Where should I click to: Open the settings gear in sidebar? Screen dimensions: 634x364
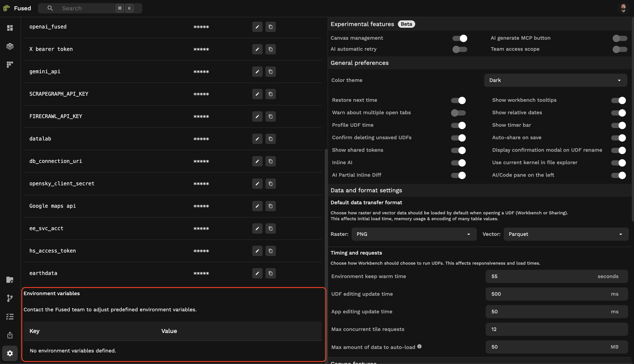pos(10,353)
